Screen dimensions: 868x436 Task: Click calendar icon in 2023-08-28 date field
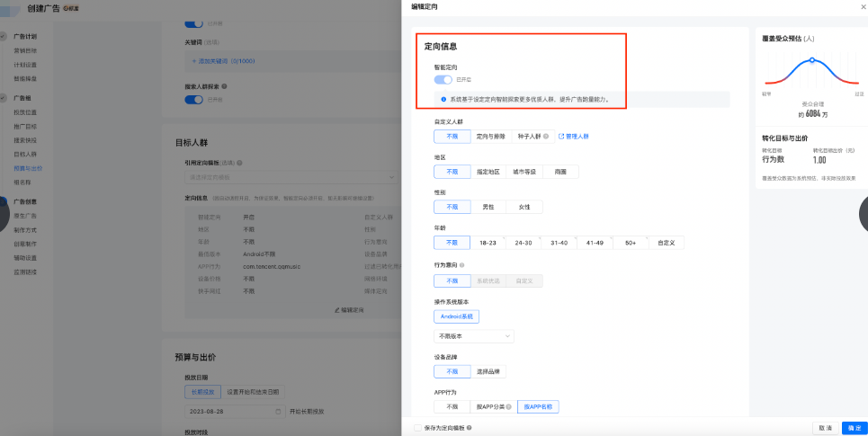click(278, 412)
